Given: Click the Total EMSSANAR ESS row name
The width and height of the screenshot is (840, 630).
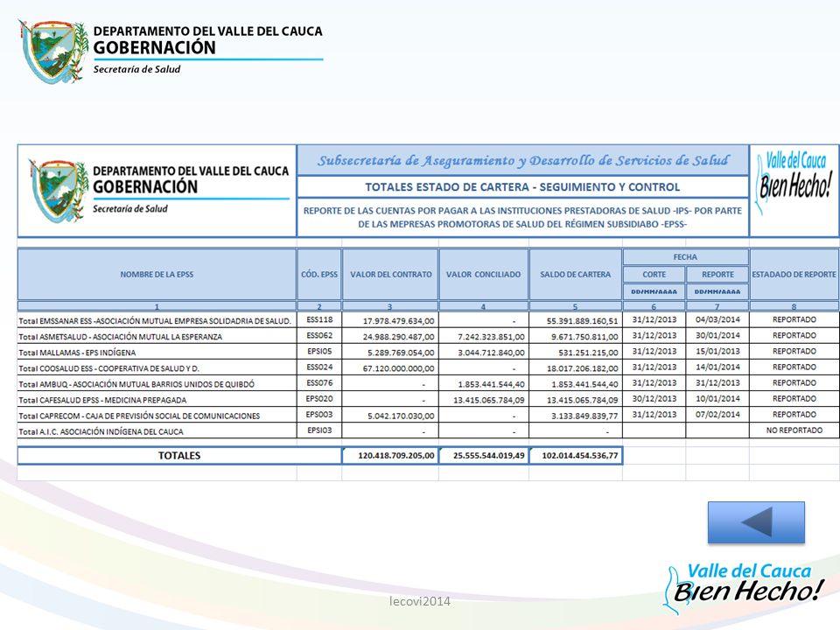Looking at the screenshot, I should pos(155,321).
